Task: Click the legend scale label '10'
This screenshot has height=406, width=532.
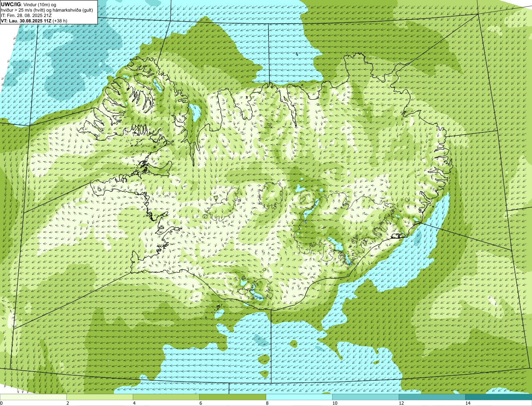Action: click(335, 403)
